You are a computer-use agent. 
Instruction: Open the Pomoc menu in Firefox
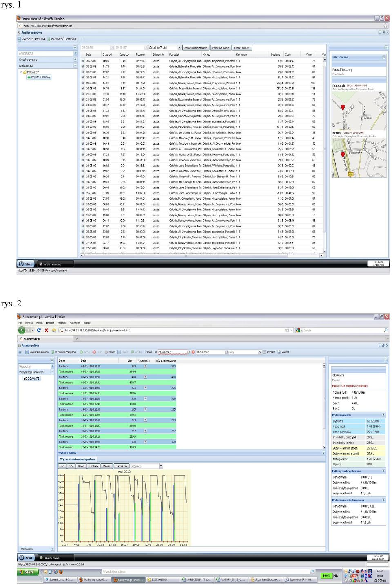[87, 323]
